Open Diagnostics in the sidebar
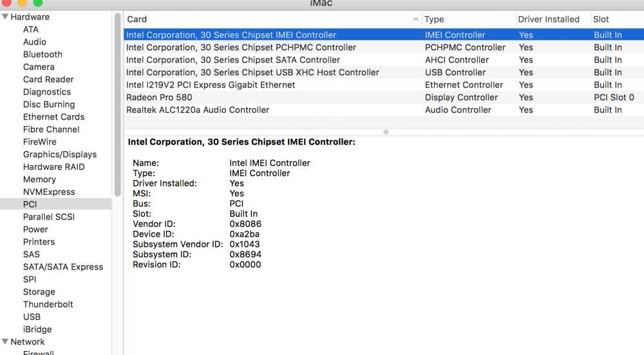Viewport: 644px width, 355px height. pos(47,92)
